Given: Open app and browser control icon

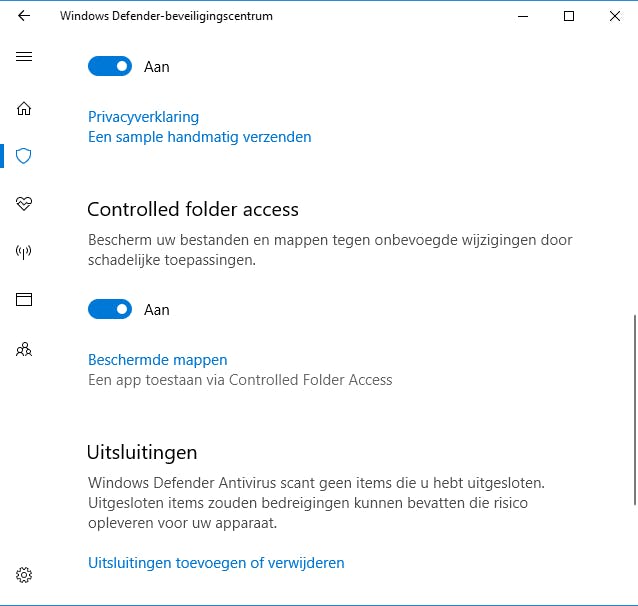Looking at the screenshot, I should [24, 299].
